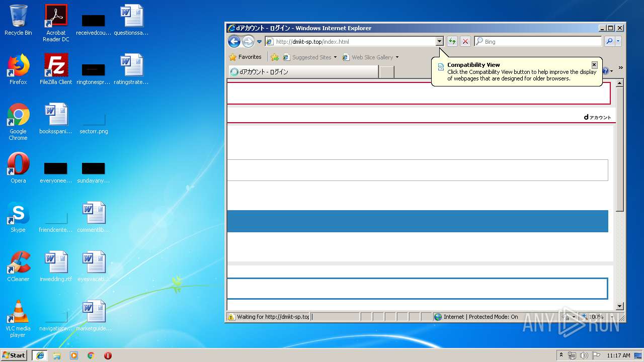Click the vertical scrollbar down arrow

(x=620, y=306)
